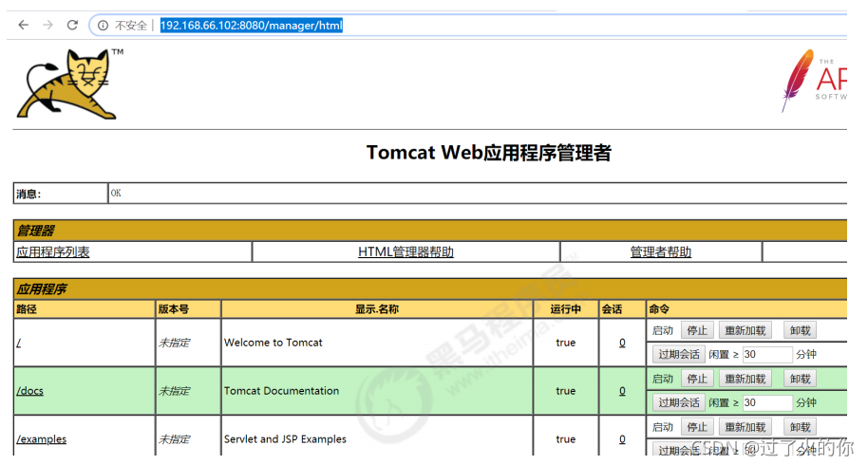Click the OK message text
Image resolution: width=868 pixels, height=465 pixels.
pos(116,193)
